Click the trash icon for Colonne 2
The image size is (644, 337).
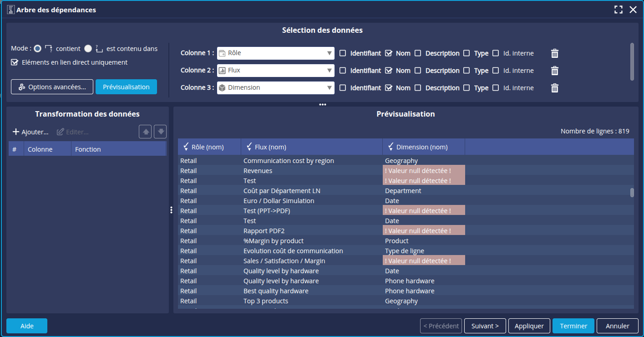pyautogui.click(x=554, y=71)
